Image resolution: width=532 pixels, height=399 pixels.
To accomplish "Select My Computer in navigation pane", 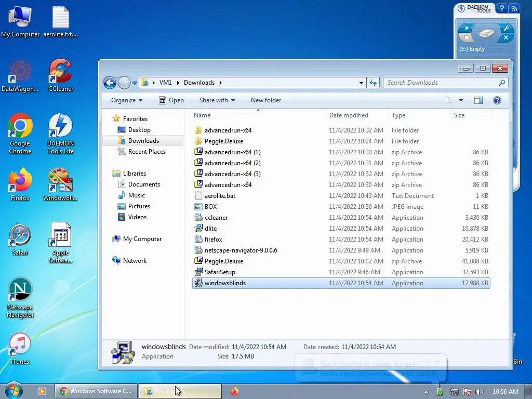I will [x=137, y=239].
